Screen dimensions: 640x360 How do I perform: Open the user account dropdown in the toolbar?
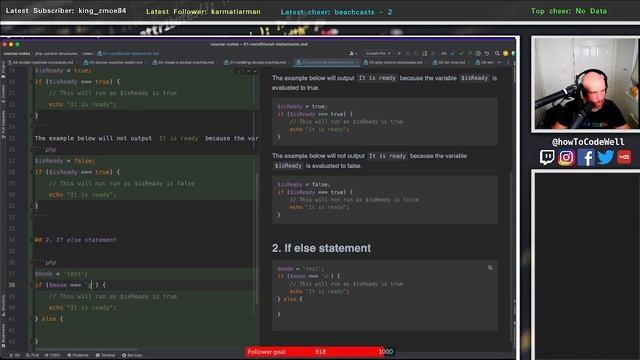353,53
